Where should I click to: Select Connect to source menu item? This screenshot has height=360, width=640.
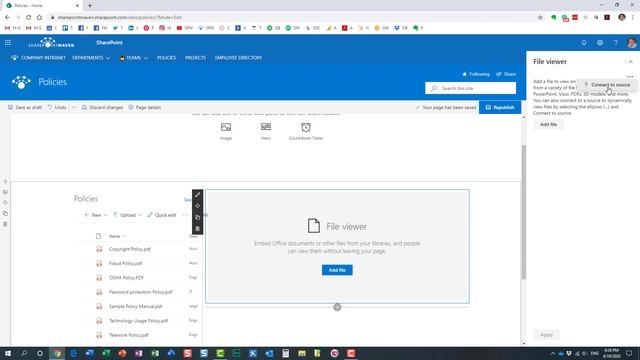pyautogui.click(x=607, y=85)
